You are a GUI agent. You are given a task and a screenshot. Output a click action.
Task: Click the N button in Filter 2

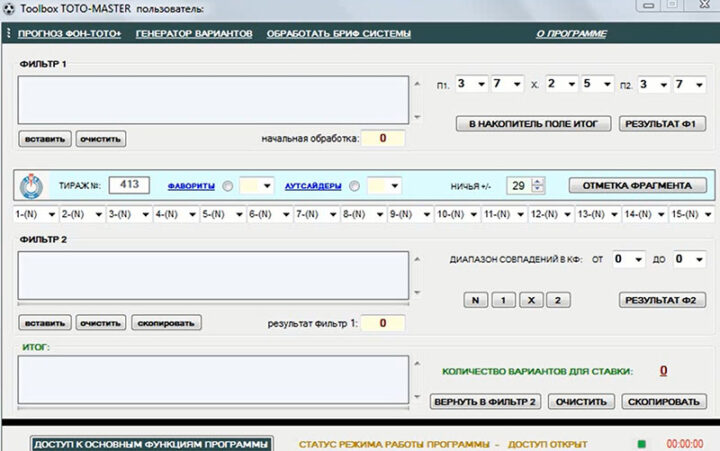[475, 299]
